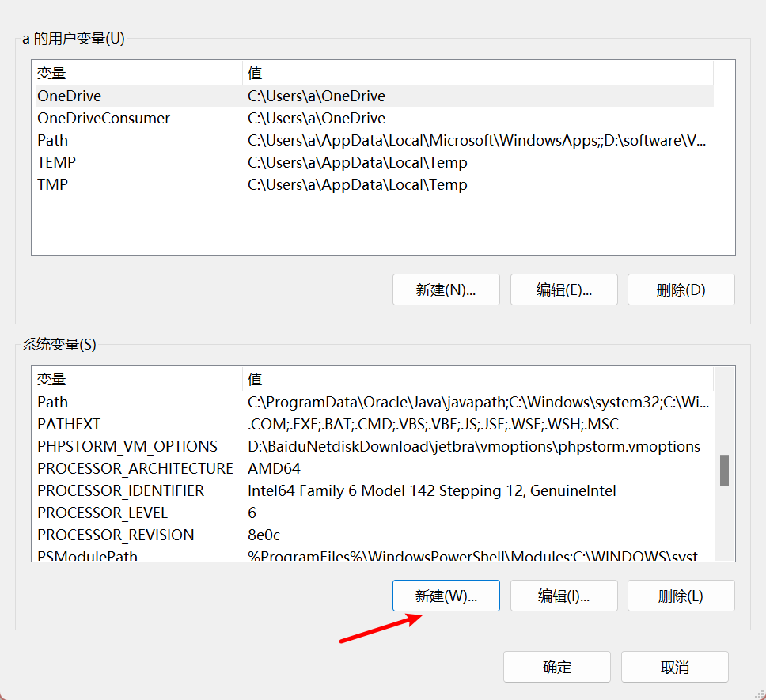Click the Intel64 Family 6 value cell
This screenshot has width=766, height=700.
(432, 490)
